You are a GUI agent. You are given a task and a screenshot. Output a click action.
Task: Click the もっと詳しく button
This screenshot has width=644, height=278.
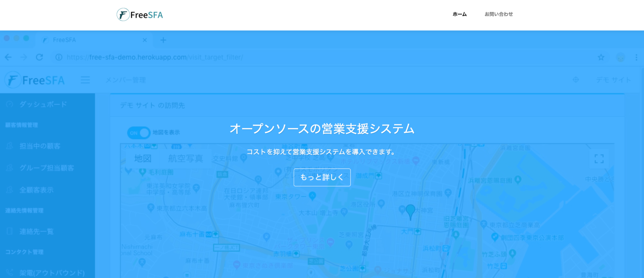point(322,177)
